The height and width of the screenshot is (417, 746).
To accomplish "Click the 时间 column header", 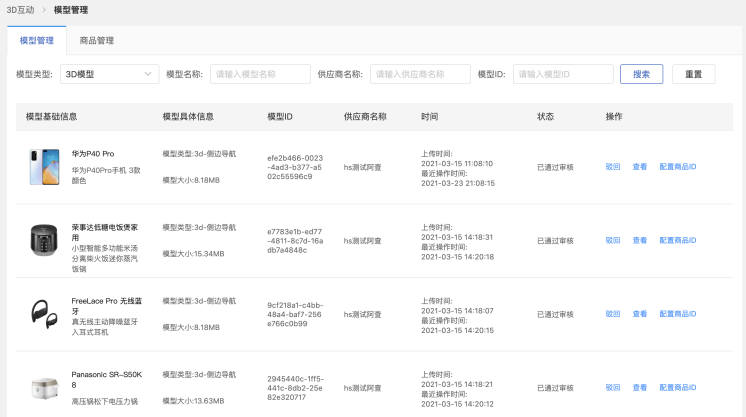I will [429, 117].
